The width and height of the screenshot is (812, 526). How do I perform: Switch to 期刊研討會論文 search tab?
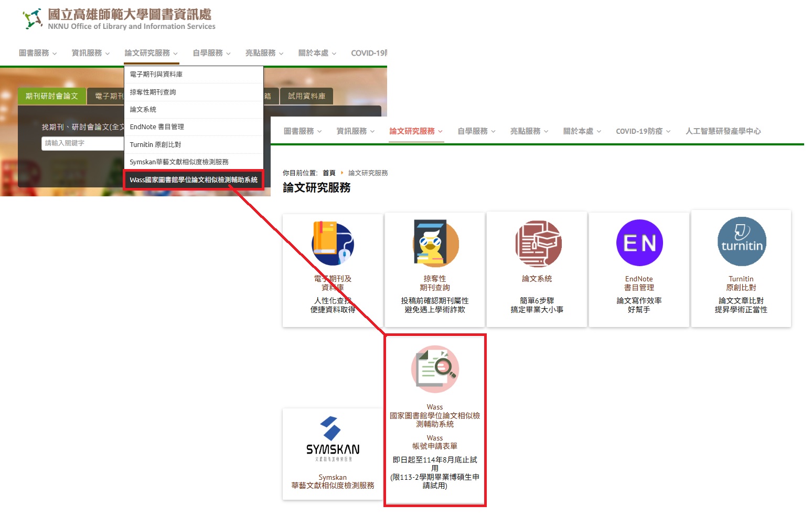click(52, 96)
